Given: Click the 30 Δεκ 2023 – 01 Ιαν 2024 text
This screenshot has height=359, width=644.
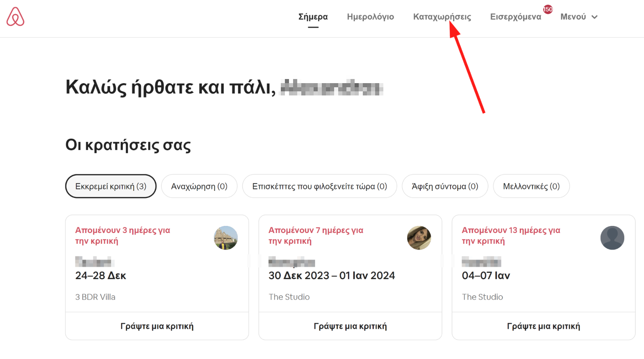Looking at the screenshot, I should coord(332,275).
